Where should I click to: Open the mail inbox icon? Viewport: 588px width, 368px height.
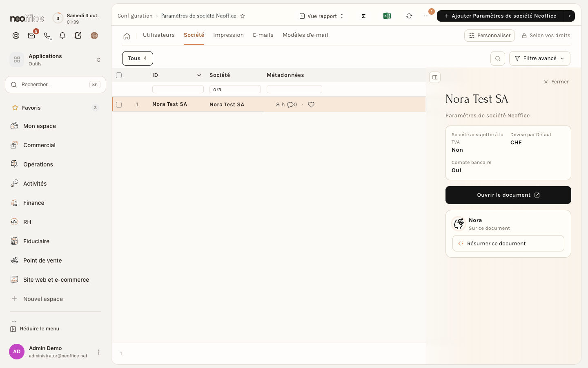pos(31,36)
